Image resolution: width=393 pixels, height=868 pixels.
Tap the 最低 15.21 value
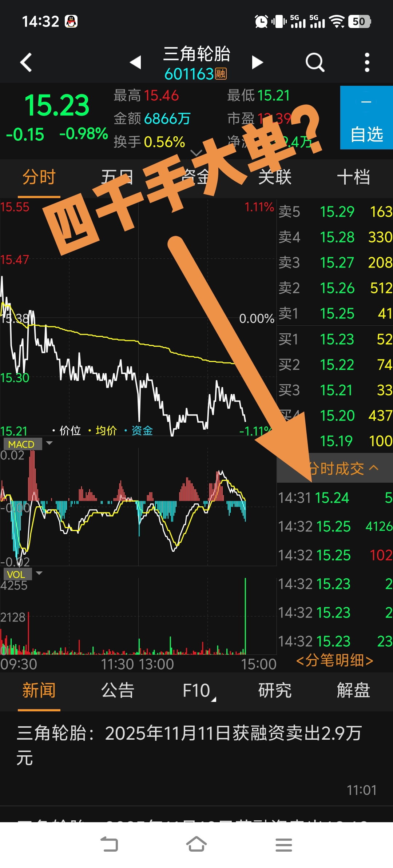tap(274, 96)
